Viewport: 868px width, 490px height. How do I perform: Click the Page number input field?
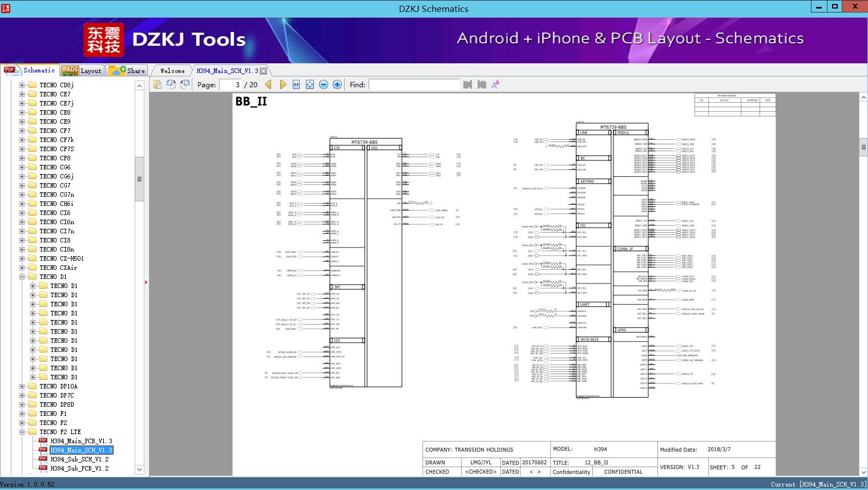[x=230, y=84]
